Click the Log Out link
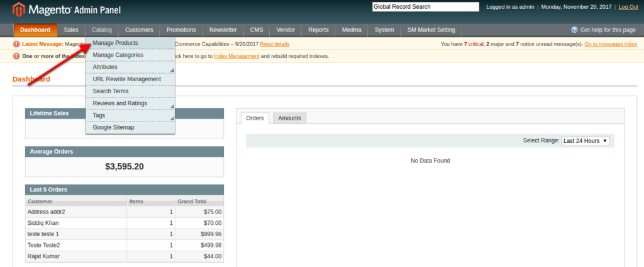644x267 pixels. pyautogui.click(x=628, y=7)
